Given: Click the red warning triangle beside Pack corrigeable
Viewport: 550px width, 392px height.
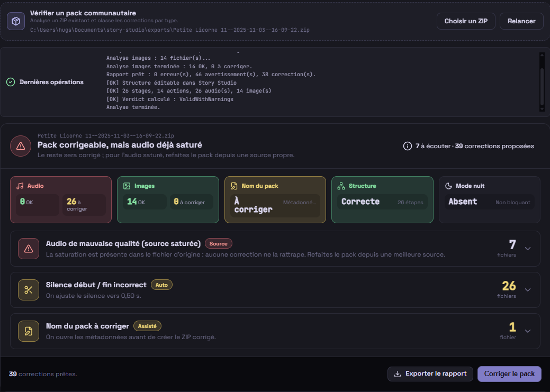Looking at the screenshot, I should tap(21, 146).
